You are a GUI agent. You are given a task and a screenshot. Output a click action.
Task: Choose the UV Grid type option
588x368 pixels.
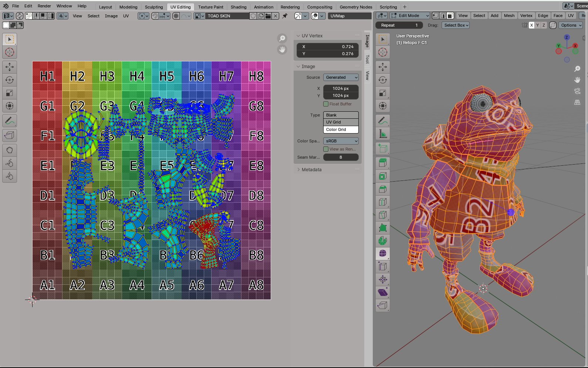tap(341, 122)
